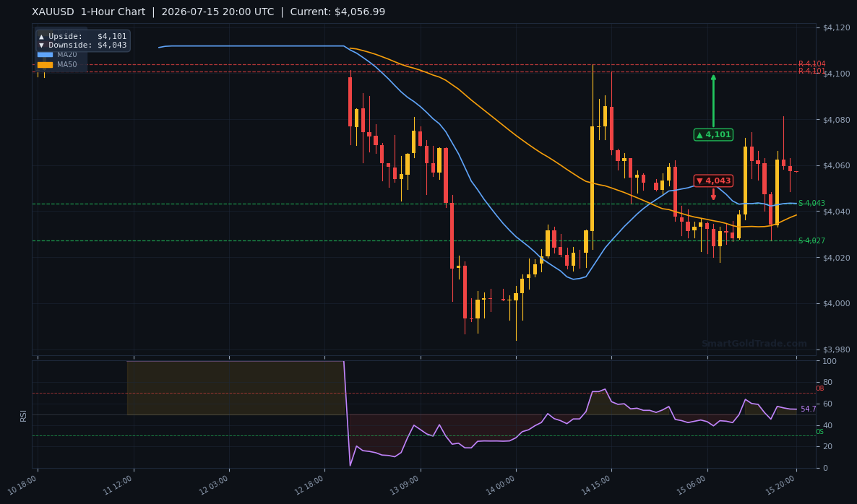Click the '11 12:00' time axis label
Viewport: 857px width, 504px height.
click(x=118, y=485)
